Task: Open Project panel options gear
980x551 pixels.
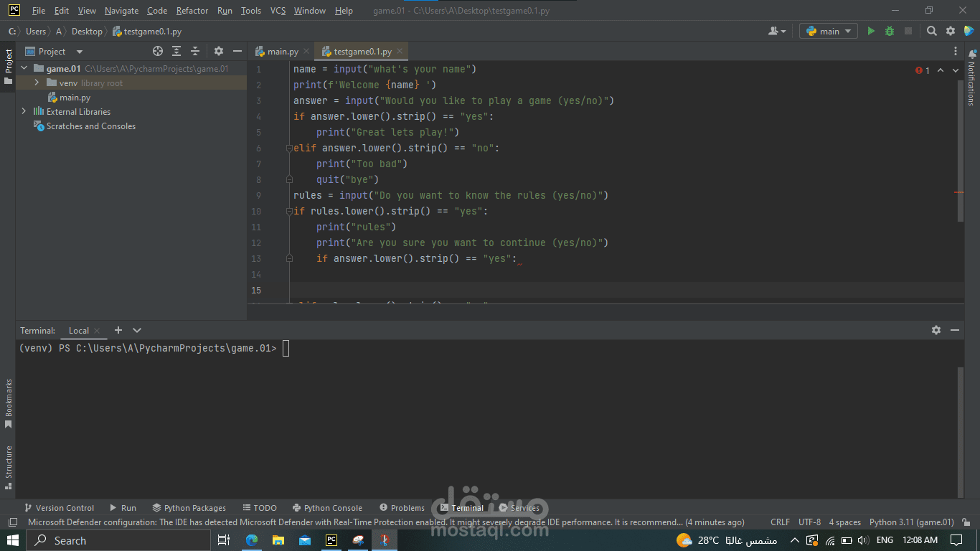Action: (219, 51)
